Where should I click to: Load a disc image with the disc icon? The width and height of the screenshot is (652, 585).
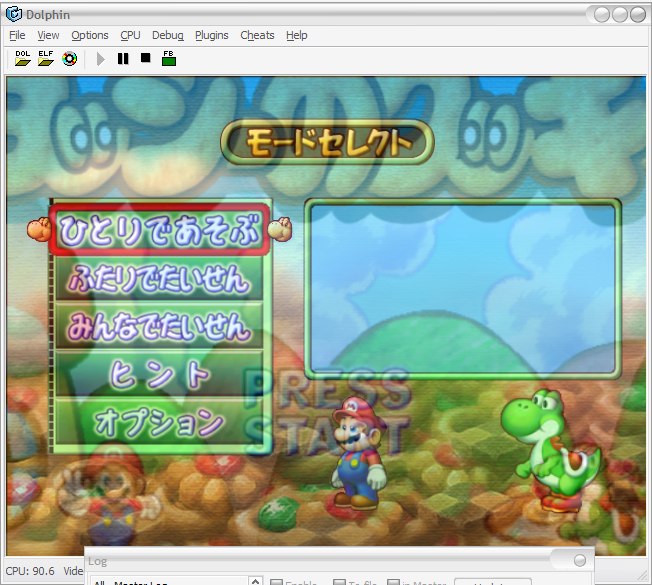(x=69, y=59)
